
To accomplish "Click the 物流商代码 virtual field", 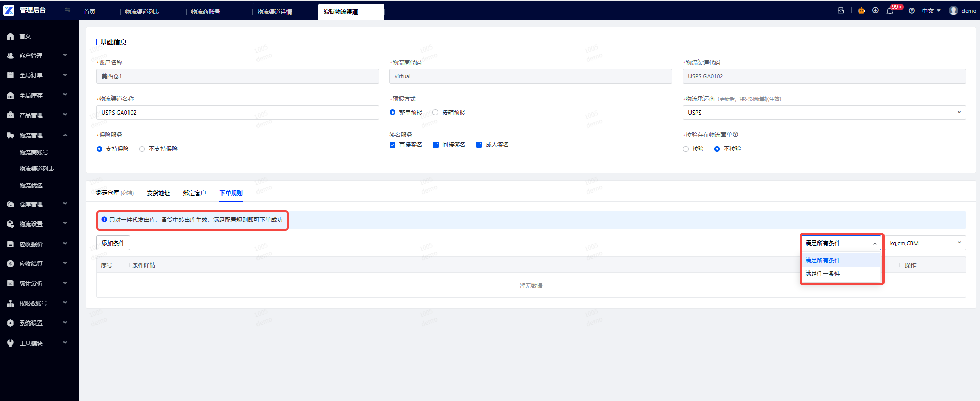I will coord(531,76).
